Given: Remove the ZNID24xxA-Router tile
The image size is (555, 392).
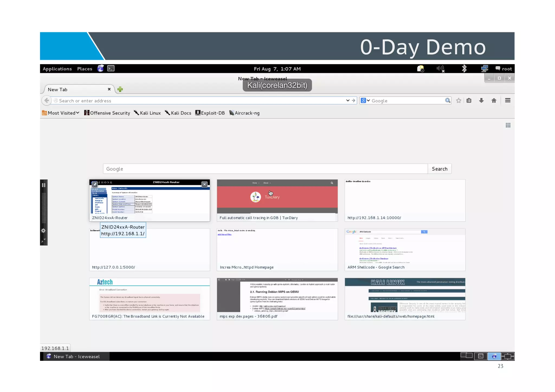Looking at the screenshot, I should [205, 184].
